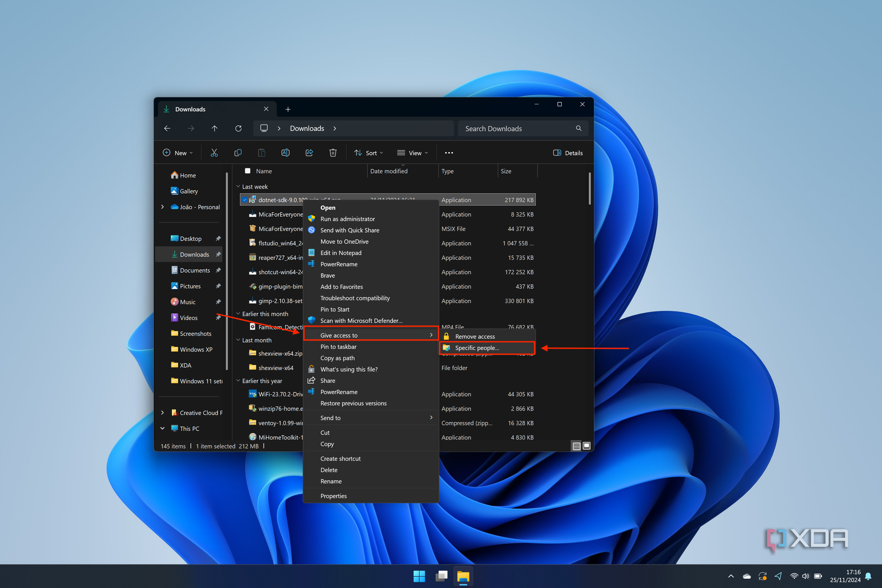Open Task View on the taskbar
The height and width of the screenshot is (588, 882).
pos(442,576)
